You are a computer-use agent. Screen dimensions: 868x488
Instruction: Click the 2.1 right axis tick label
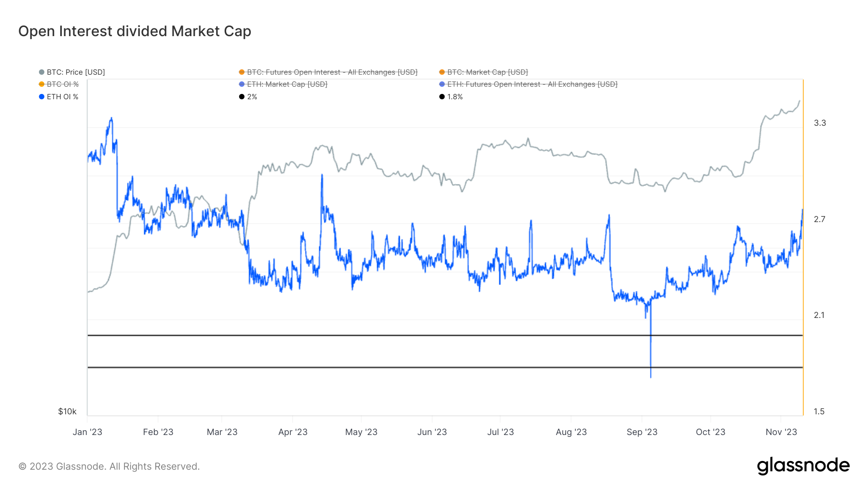click(x=819, y=316)
